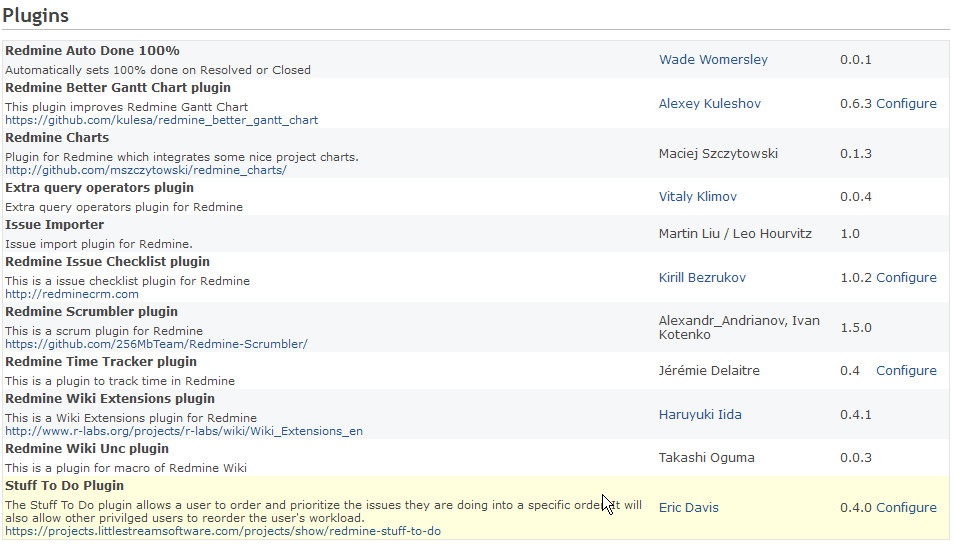
Task: Click 'Issue import plugin for Redmine.' description
Action: coord(99,244)
